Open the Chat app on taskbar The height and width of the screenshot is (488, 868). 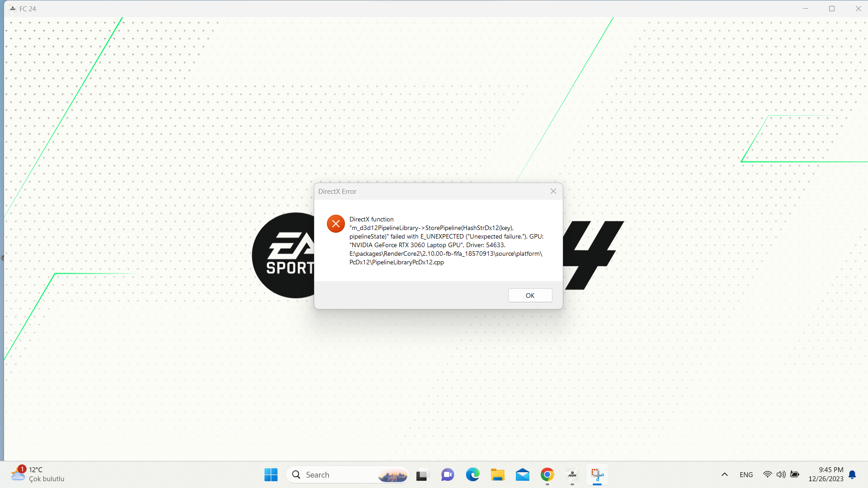click(x=448, y=475)
